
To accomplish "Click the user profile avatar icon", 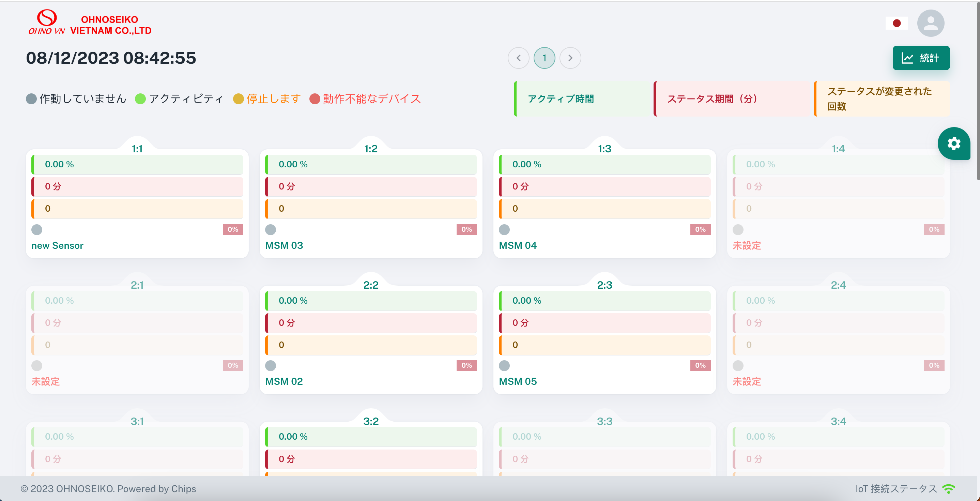I will pyautogui.click(x=930, y=23).
